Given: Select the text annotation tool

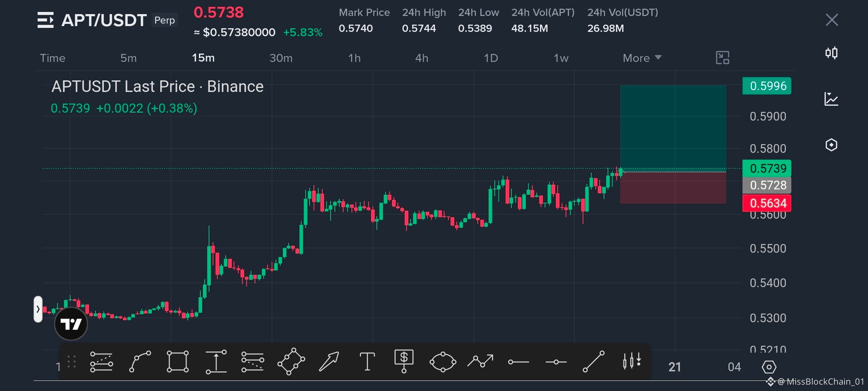Looking at the screenshot, I should (x=367, y=361).
